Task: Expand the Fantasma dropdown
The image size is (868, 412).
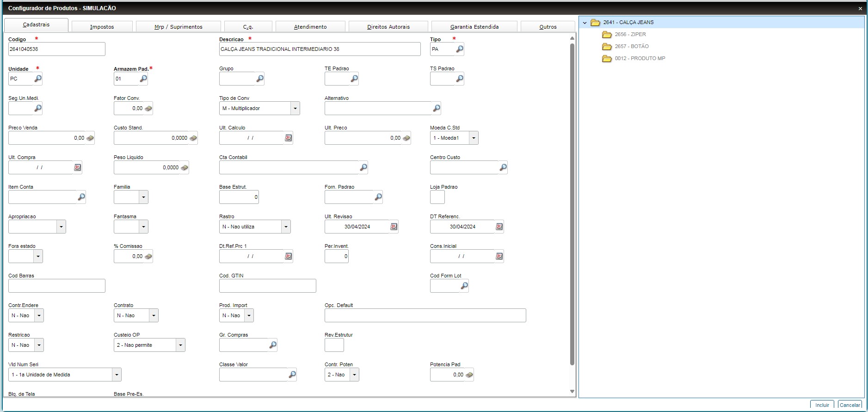Action: tap(143, 227)
